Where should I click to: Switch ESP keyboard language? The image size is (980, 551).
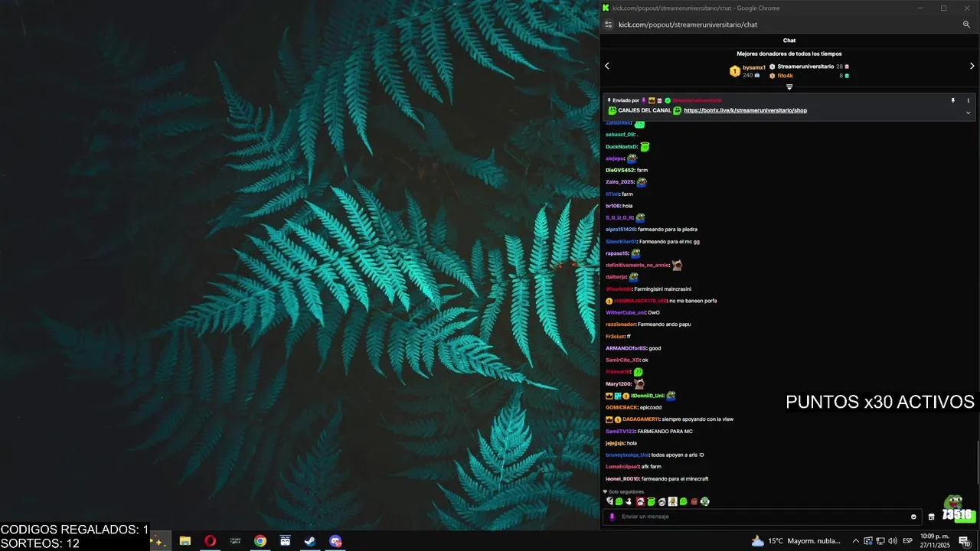(908, 541)
